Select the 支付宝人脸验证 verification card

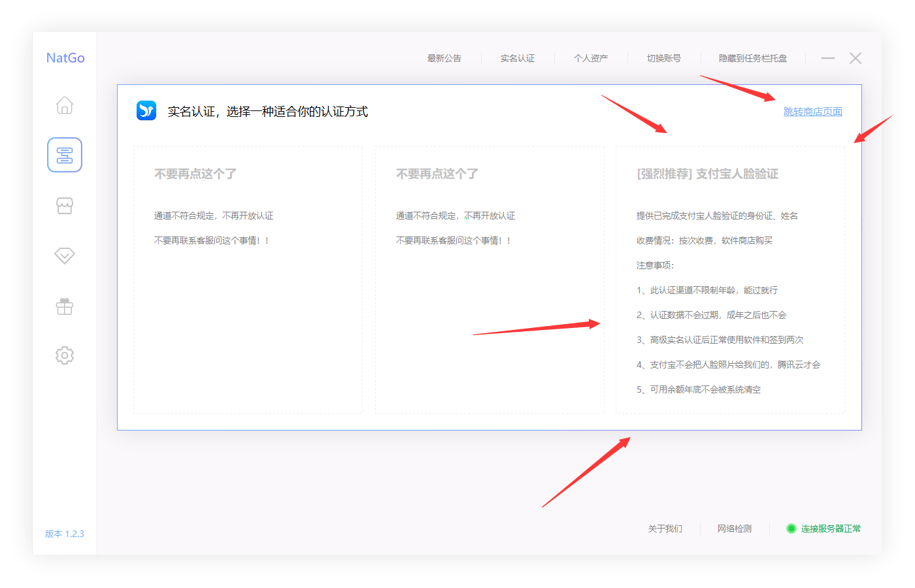tap(730, 281)
